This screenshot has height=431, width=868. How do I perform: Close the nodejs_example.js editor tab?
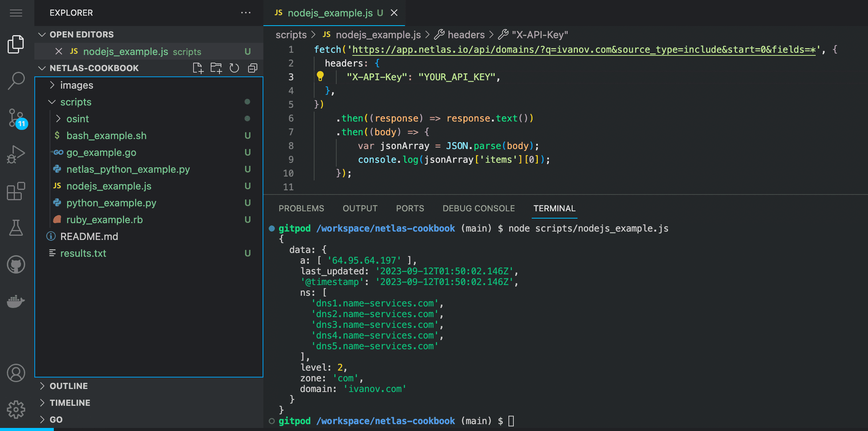394,13
